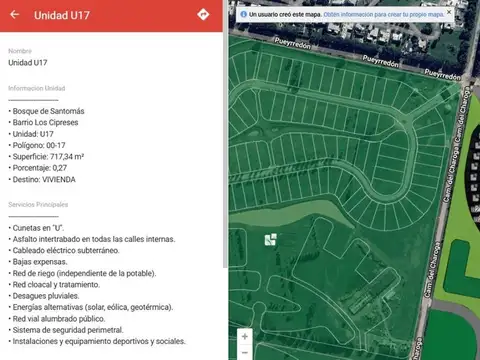Viewport: 480px width, 360px height.
Task: Select the 'Polígono: 00-17' line
Action: click(x=37, y=145)
